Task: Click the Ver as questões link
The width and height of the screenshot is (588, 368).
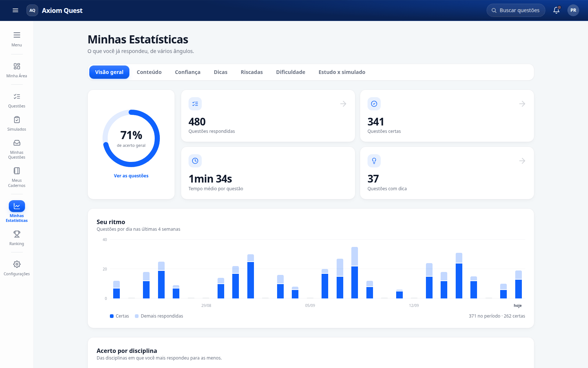Action: pos(131,176)
